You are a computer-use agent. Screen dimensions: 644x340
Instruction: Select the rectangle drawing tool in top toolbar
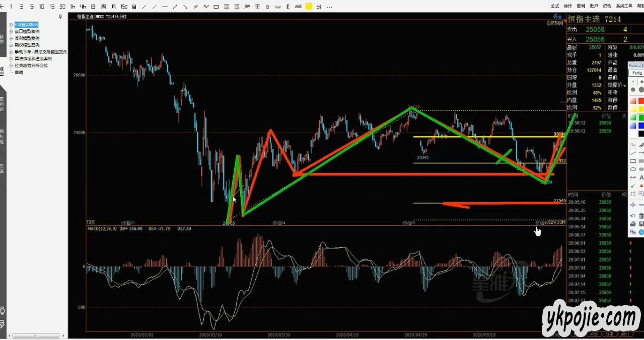216,7
